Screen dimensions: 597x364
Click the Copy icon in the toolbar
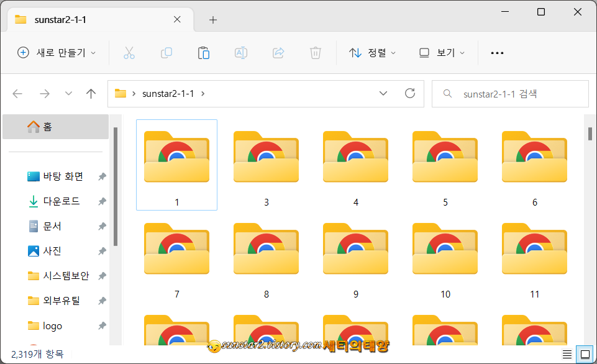coord(166,53)
